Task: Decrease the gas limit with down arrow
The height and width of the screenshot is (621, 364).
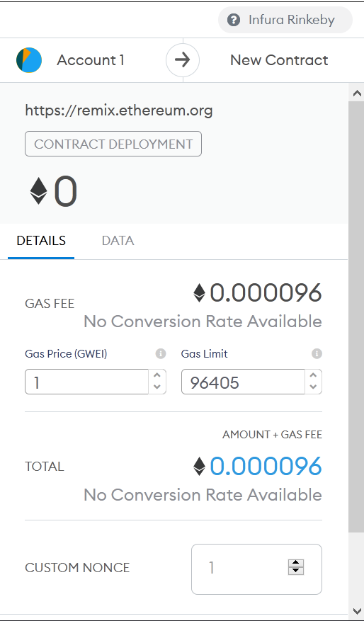Action: pyautogui.click(x=313, y=387)
